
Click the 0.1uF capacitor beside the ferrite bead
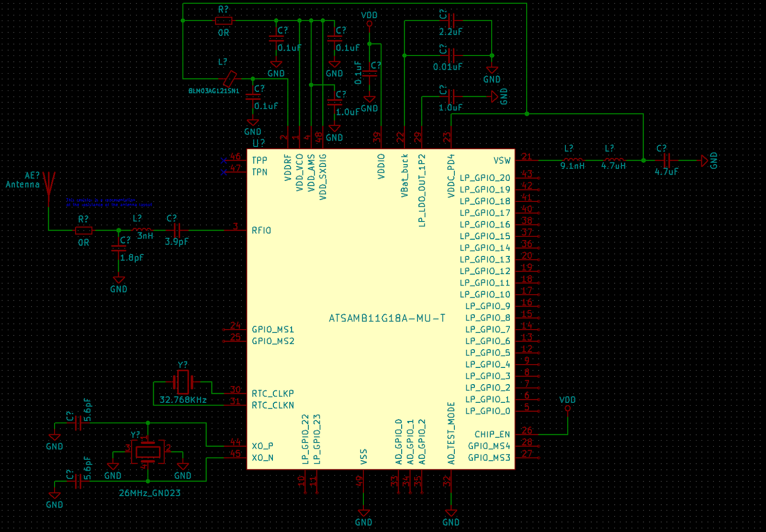(x=253, y=96)
